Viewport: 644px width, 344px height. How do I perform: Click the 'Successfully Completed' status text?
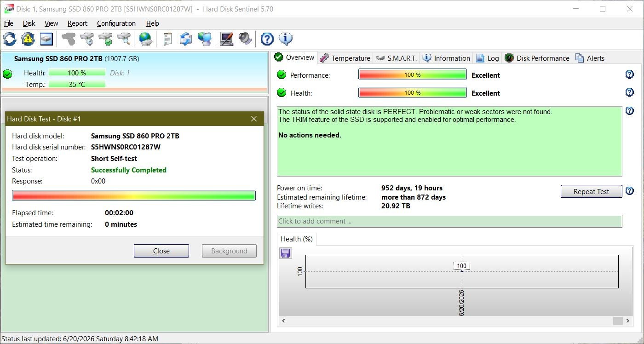[x=129, y=170]
